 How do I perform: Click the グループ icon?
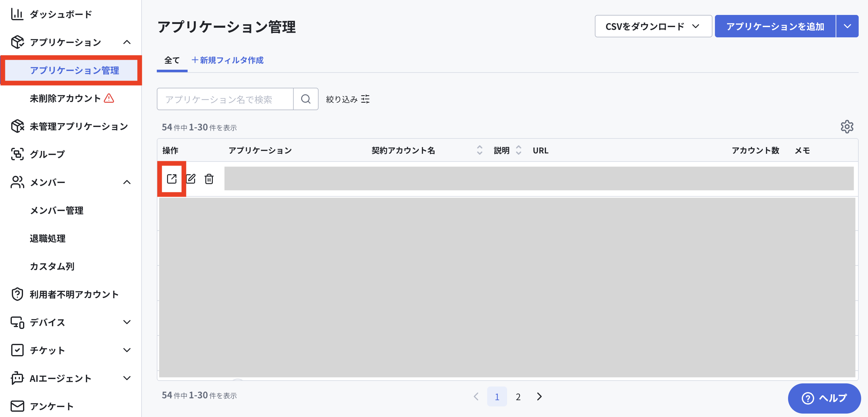click(x=17, y=154)
